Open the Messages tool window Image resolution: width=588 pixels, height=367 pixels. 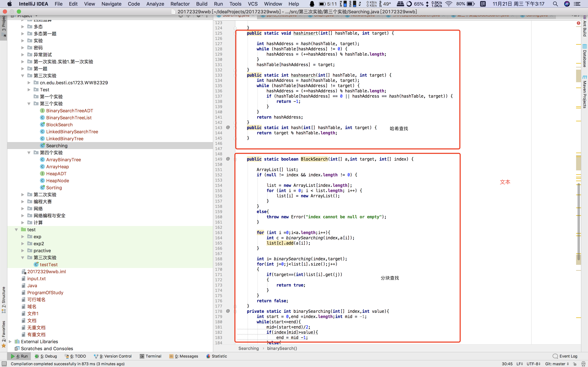(x=184, y=356)
